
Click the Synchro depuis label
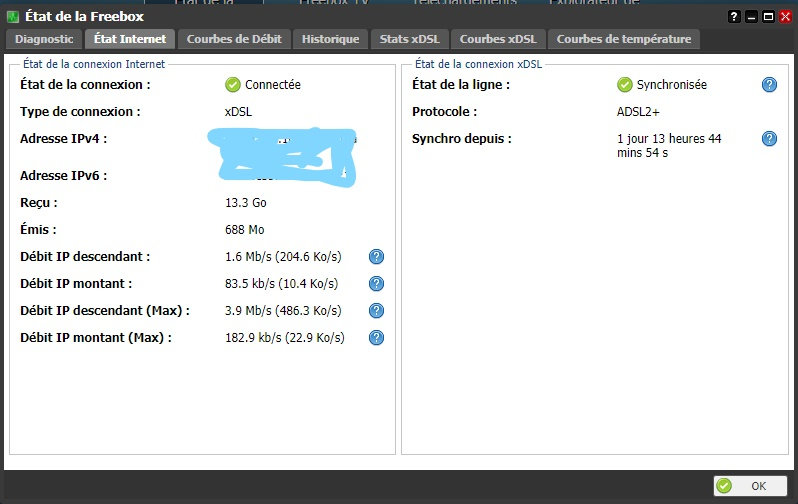tap(462, 138)
